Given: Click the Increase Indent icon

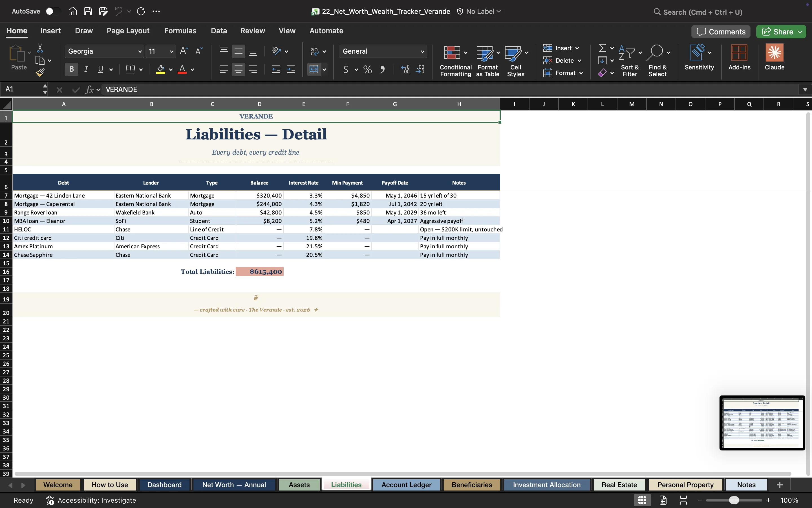Looking at the screenshot, I should (291, 69).
